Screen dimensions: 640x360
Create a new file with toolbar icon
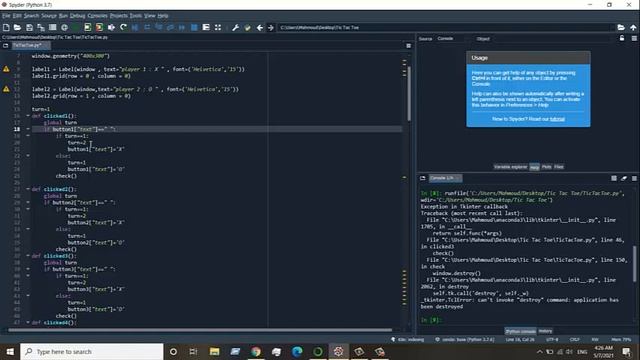(6, 27)
